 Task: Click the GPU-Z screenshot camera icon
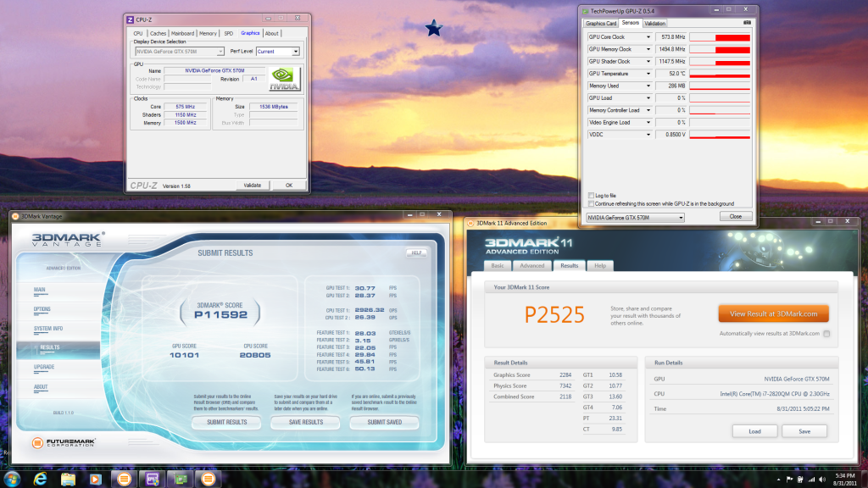pyautogui.click(x=747, y=23)
